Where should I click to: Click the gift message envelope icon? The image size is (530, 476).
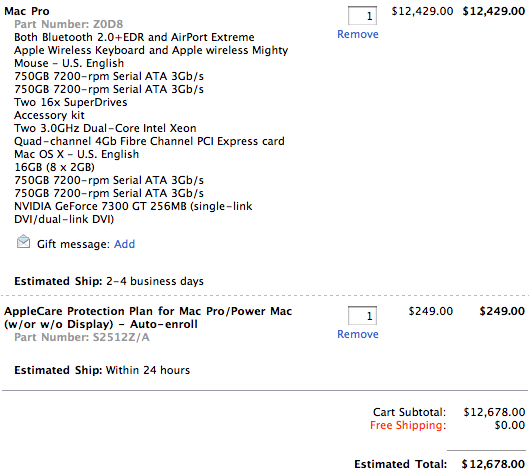point(23,242)
